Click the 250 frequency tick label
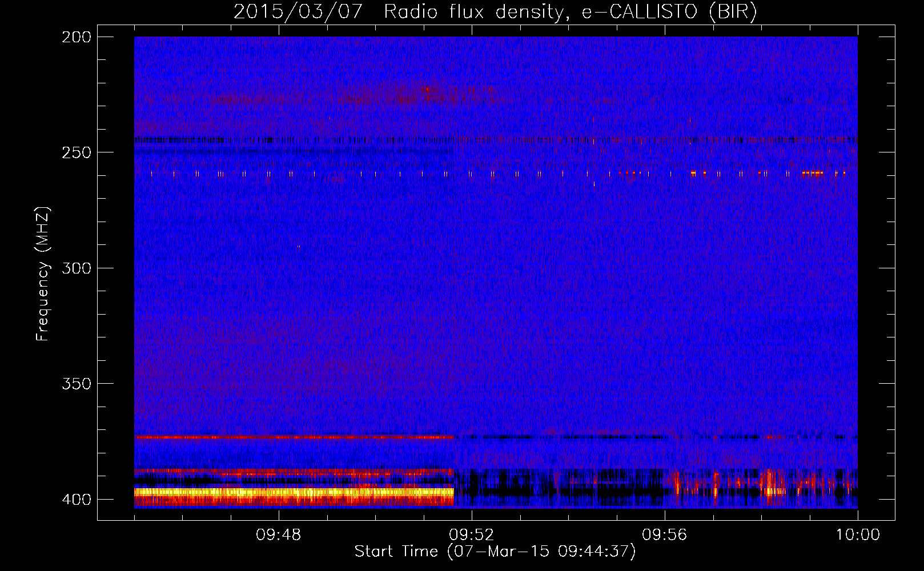 pyautogui.click(x=77, y=152)
